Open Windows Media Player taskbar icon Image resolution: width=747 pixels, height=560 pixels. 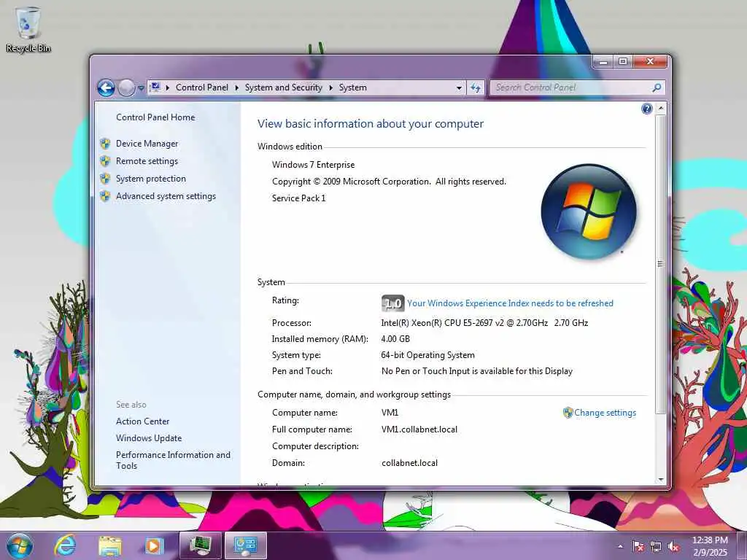pos(154,545)
